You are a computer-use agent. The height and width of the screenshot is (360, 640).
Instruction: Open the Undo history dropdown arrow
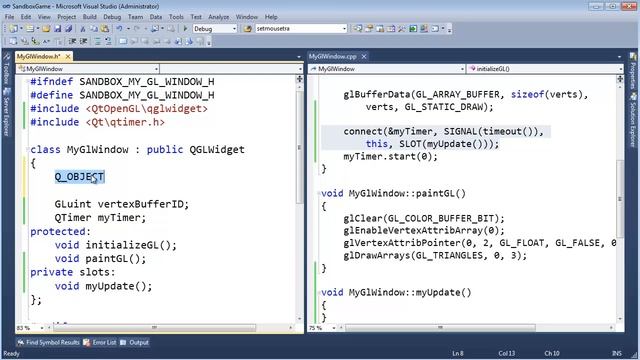click(128, 29)
